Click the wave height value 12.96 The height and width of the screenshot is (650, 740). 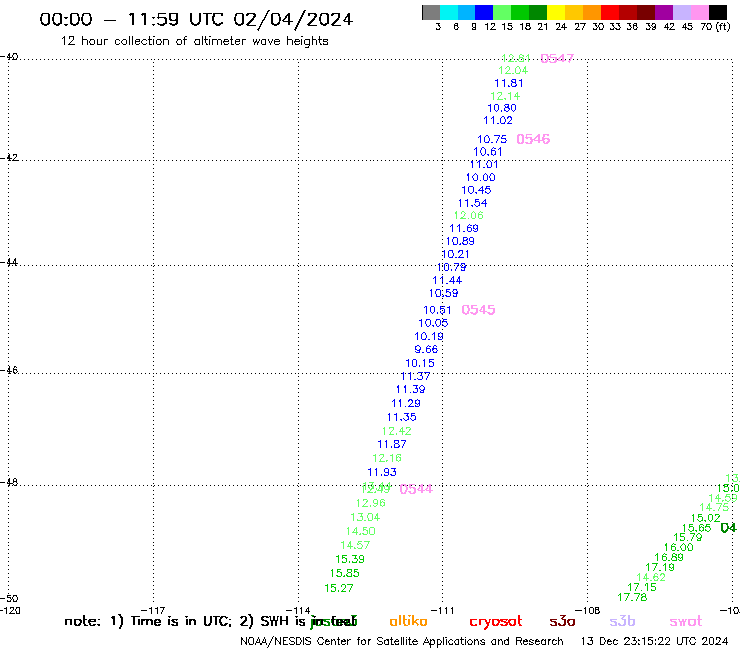tap(371, 503)
